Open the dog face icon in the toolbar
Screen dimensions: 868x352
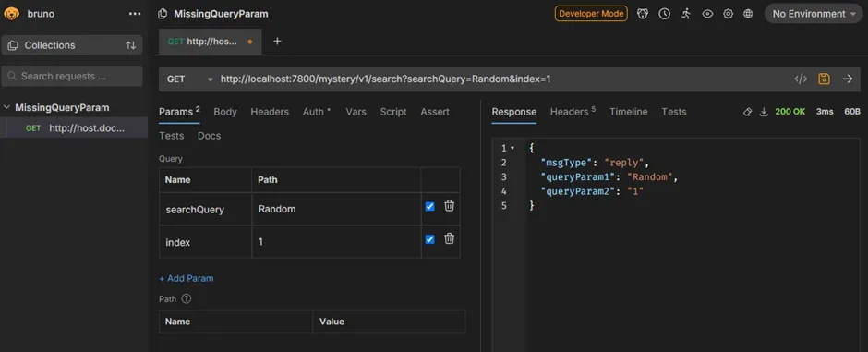coord(642,14)
